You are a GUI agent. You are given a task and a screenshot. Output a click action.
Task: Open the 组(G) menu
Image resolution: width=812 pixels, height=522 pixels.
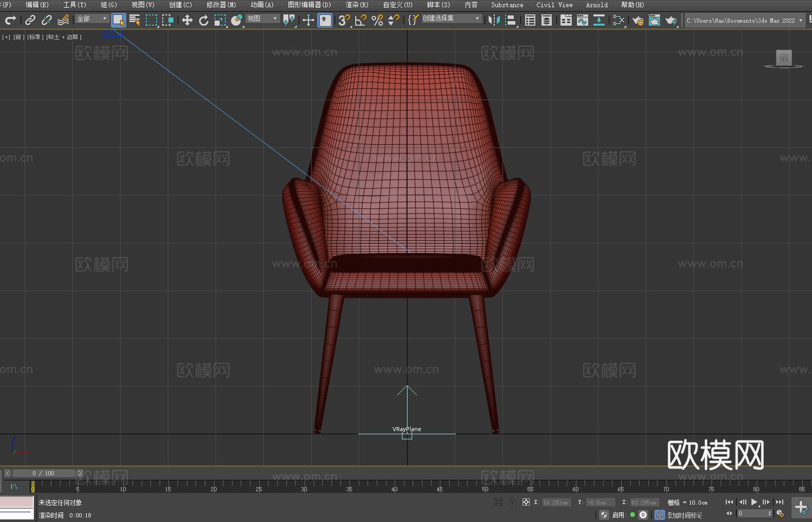(109, 5)
